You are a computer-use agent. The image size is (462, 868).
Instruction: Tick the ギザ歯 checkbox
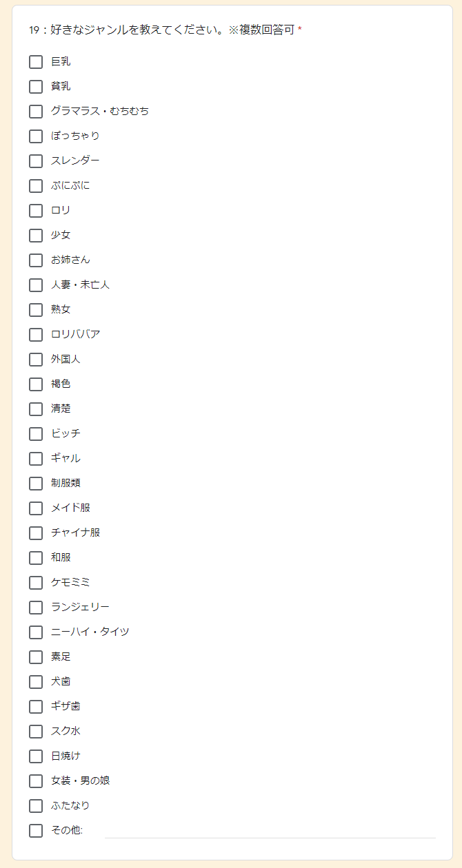click(36, 707)
